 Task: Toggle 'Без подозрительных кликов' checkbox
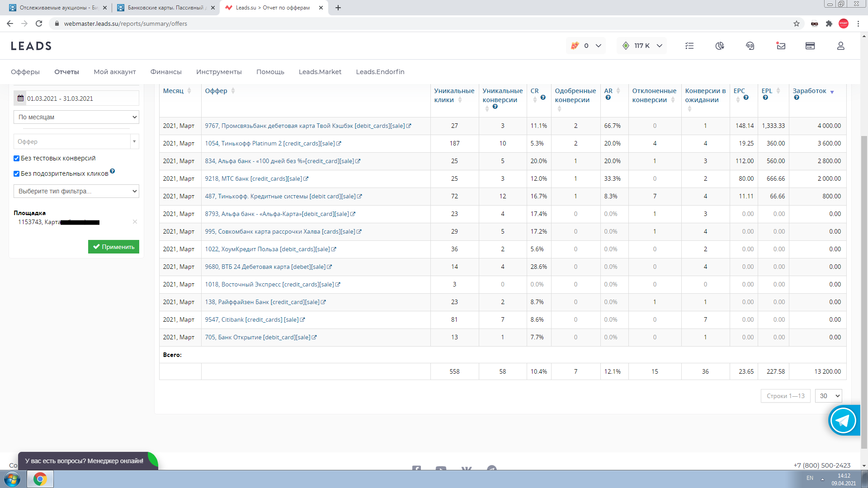tap(17, 174)
